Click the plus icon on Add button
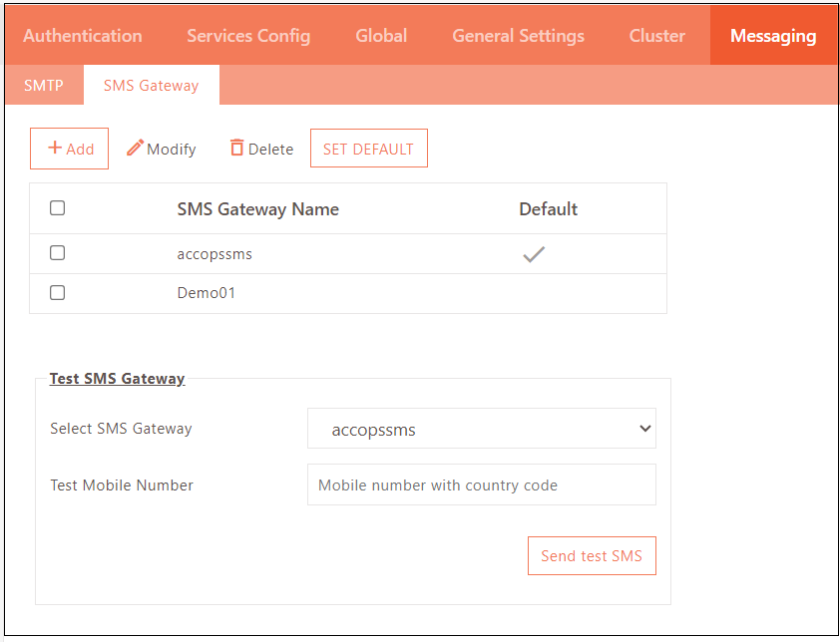The width and height of the screenshot is (840, 642). (55, 148)
